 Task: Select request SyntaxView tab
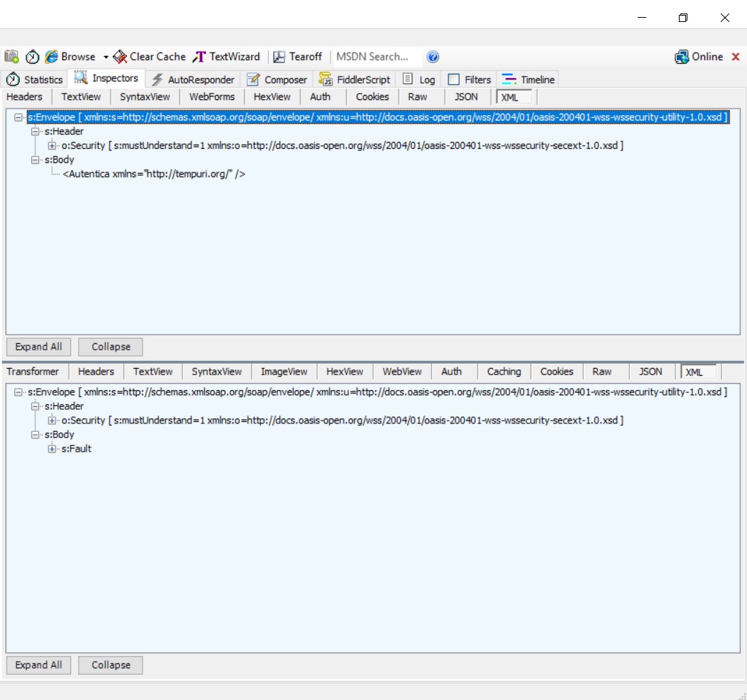point(145,96)
